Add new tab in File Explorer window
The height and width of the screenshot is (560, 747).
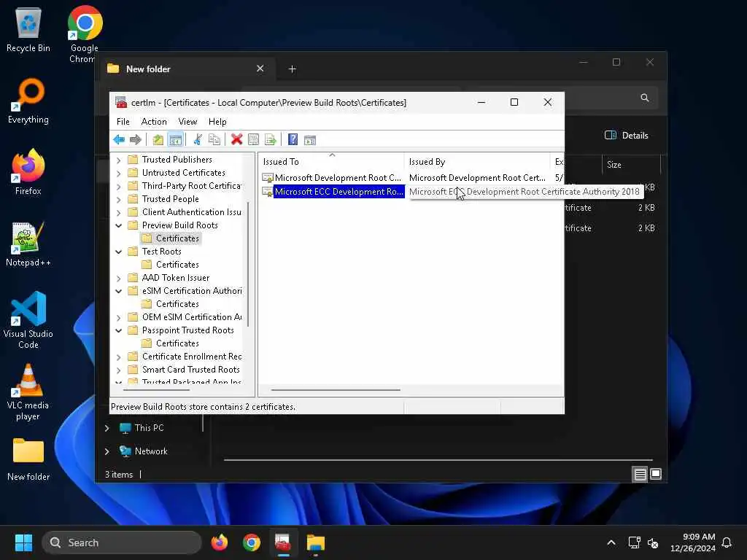click(292, 69)
